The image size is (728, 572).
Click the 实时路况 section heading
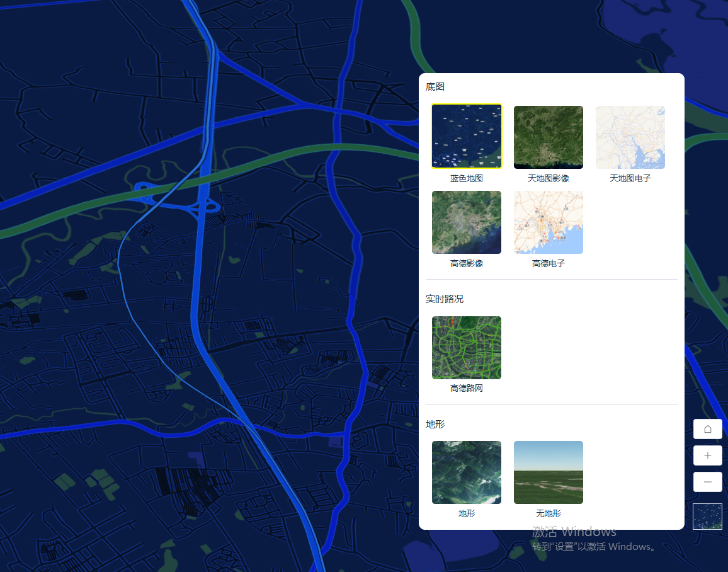click(x=445, y=299)
